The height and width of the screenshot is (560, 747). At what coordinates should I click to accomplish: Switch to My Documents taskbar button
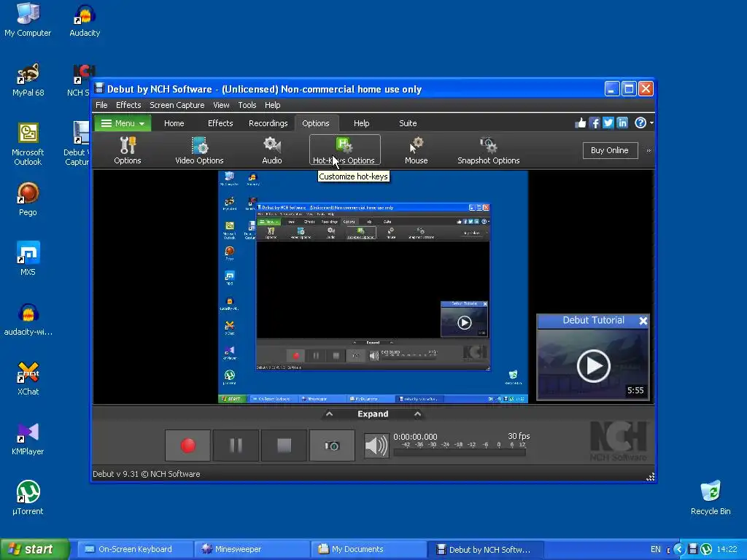(368, 550)
